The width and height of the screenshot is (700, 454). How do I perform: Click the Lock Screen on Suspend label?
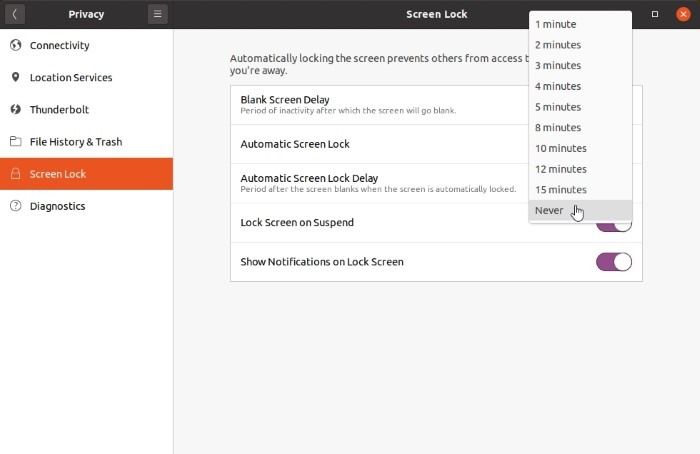[297, 222]
